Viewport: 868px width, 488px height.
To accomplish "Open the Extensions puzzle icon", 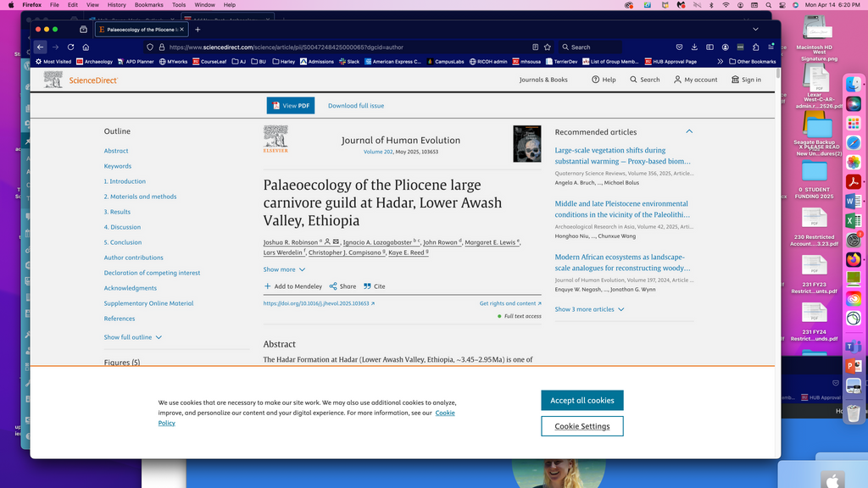I will pos(755,47).
